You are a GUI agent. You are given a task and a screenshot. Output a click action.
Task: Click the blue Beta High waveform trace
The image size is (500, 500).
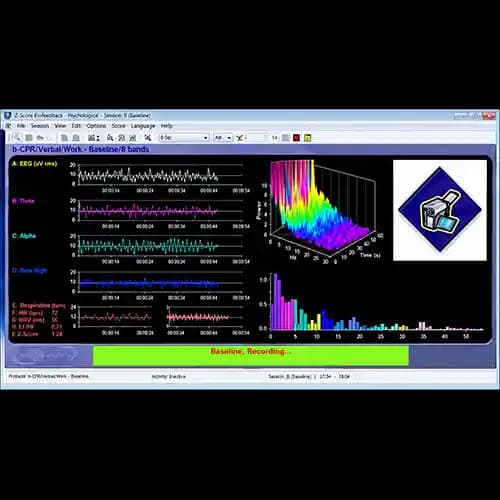pyautogui.click(x=148, y=284)
